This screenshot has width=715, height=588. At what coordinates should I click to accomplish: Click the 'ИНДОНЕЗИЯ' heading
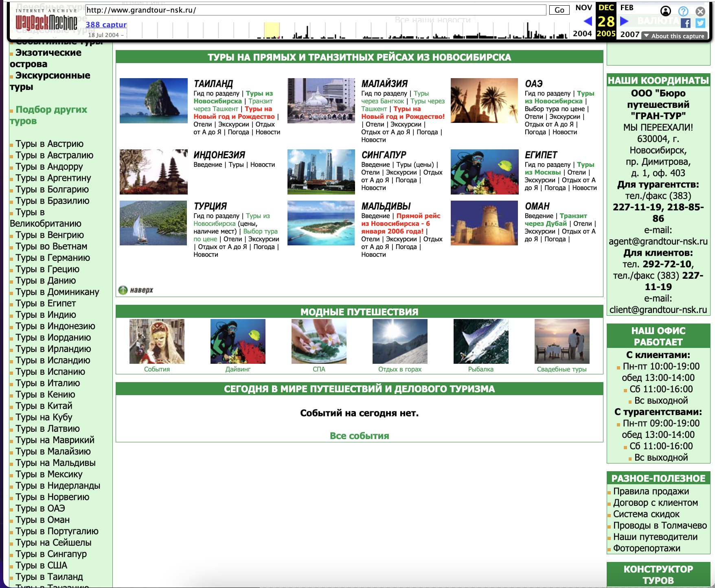tap(219, 155)
